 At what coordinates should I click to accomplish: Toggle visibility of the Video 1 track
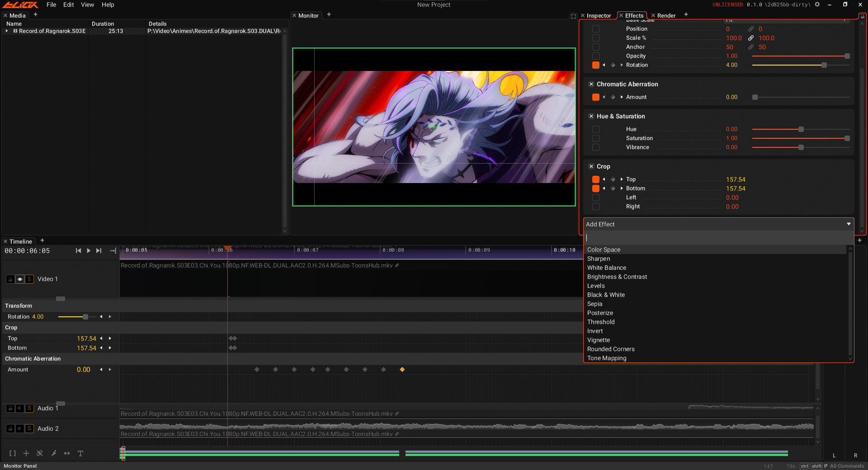point(20,279)
